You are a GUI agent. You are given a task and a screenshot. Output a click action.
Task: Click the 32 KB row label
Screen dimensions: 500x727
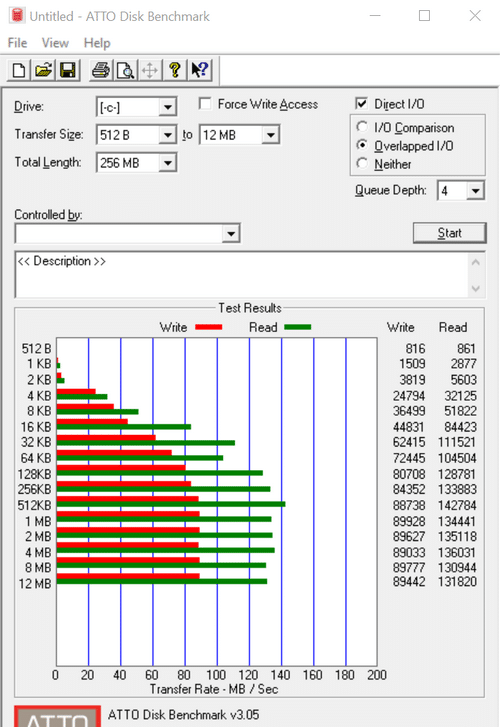point(36,442)
